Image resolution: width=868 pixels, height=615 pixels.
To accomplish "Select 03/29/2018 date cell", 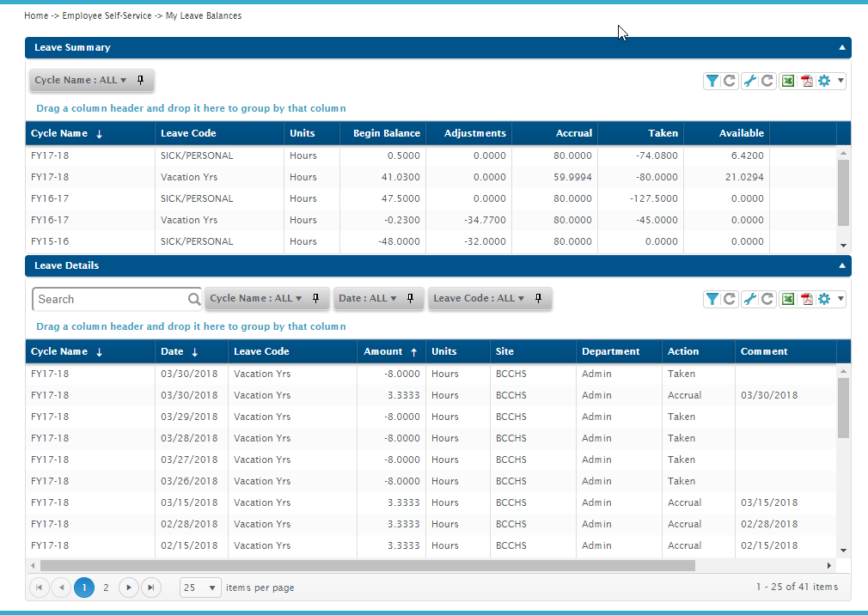I will [192, 417].
